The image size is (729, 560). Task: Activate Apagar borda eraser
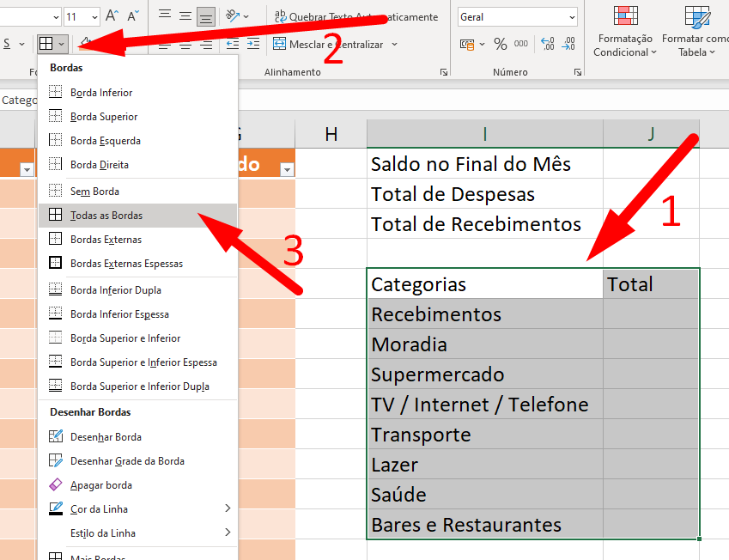tap(138, 485)
